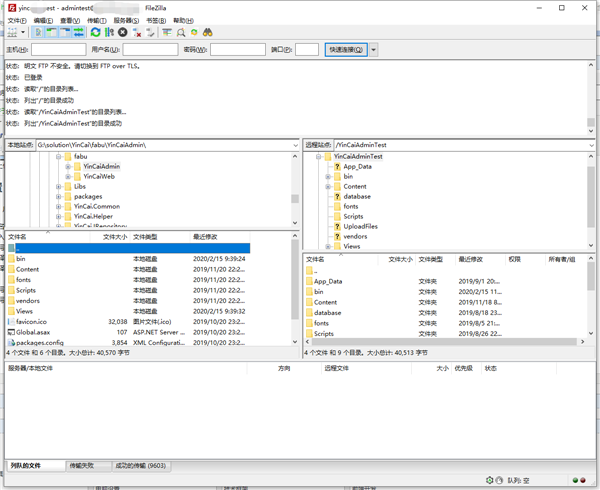Expand the Libs folder in local tree

tap(59, 186)
